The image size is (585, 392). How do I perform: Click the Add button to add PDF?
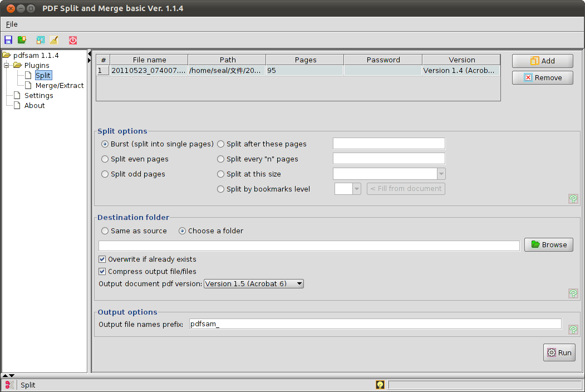point(542,61)
